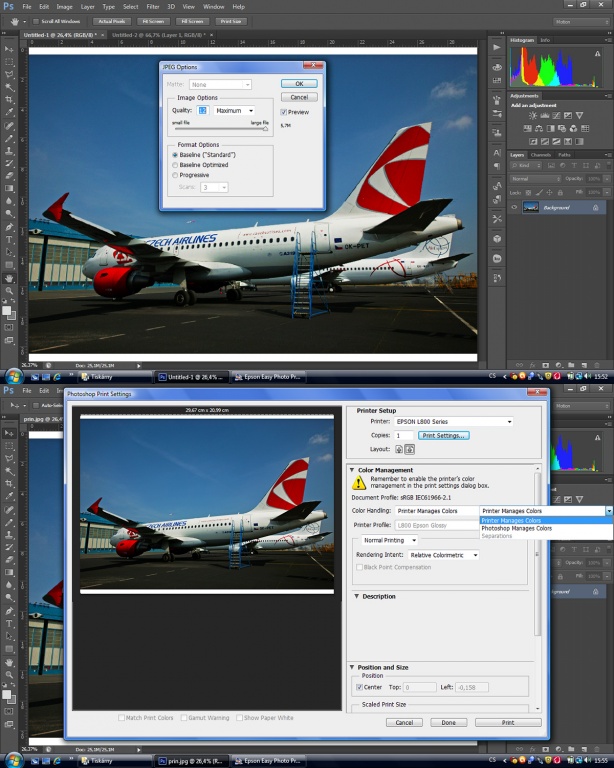Collapse the Position and Size section
The height and width of the screenshot is (768, 614).
click(x=352, y=667)
